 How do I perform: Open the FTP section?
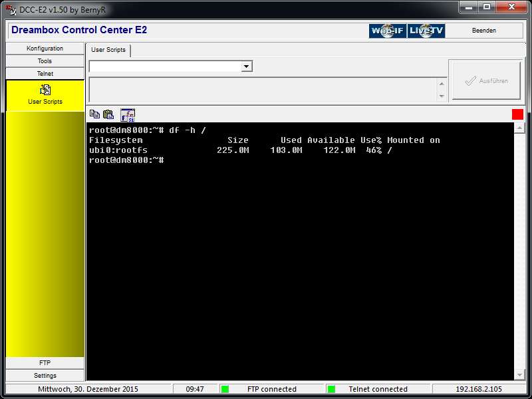[45, 363]
